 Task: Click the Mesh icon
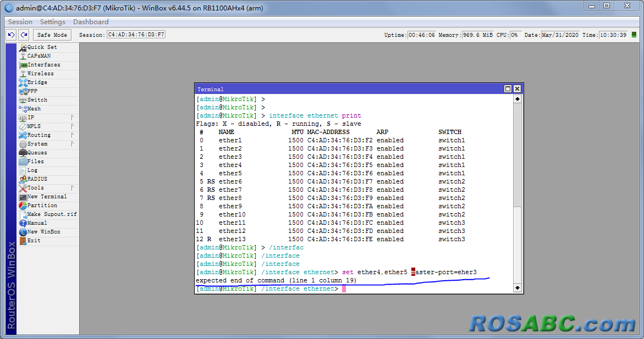coord(23,109)
